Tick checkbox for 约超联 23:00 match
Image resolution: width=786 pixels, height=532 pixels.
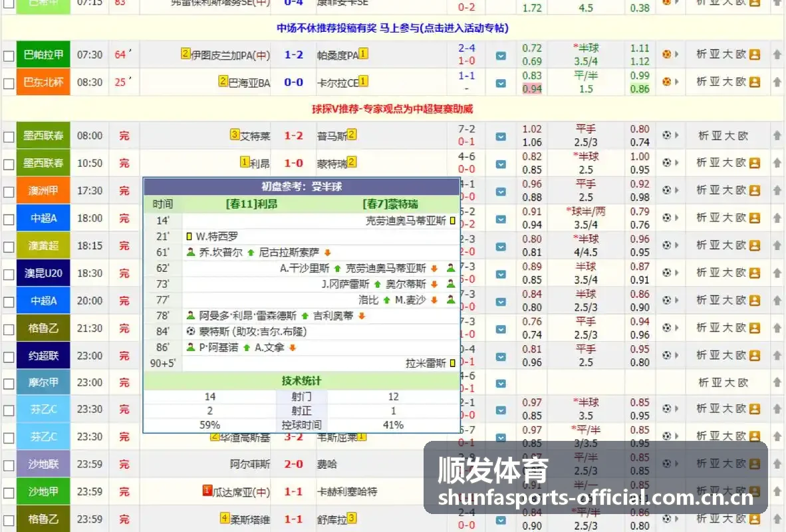tap(9, 356)
